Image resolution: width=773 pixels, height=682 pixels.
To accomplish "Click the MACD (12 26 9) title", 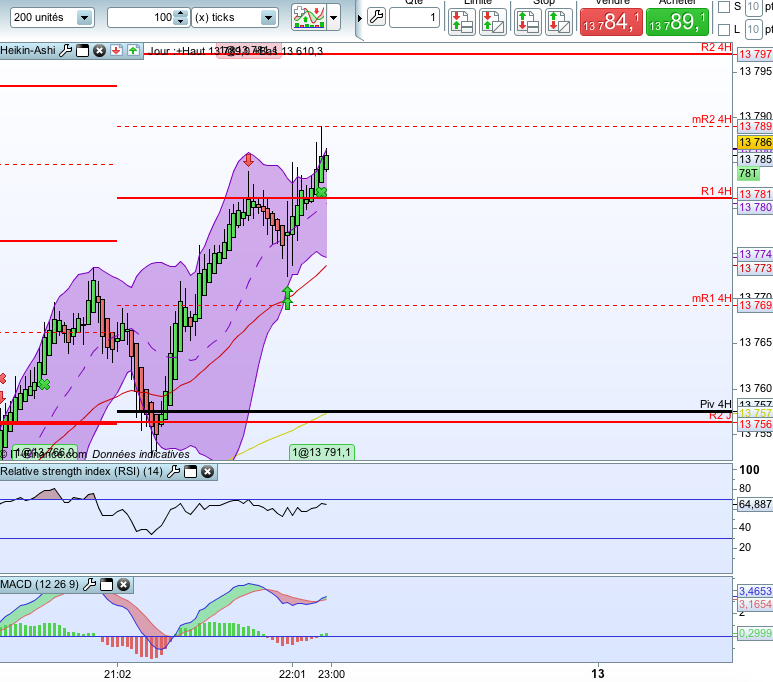I will [x=39, y=584].
